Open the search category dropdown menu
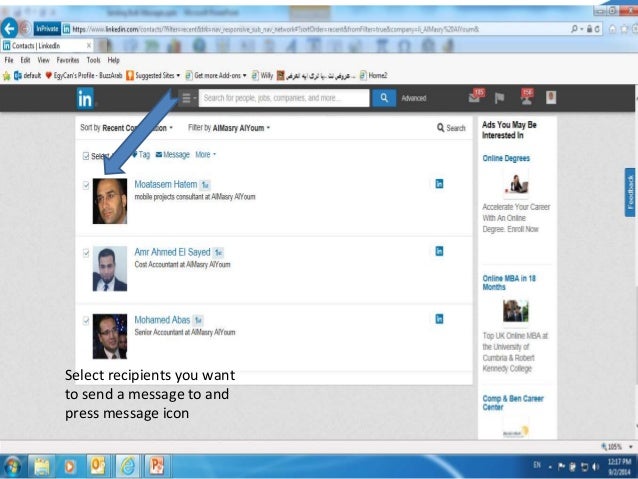The height and width of the screenshot is (479, 638). (x=188, y=98)
